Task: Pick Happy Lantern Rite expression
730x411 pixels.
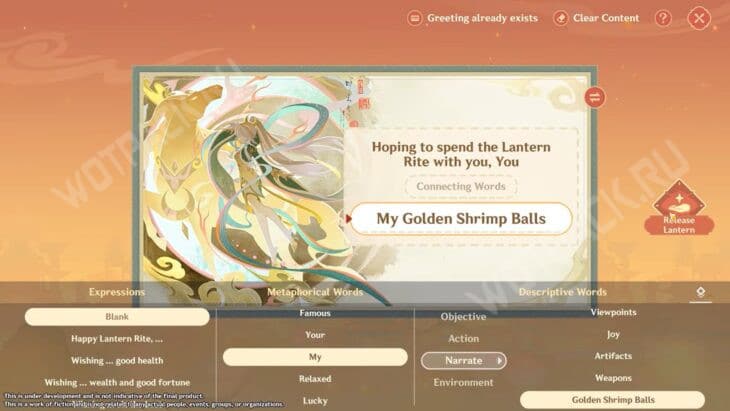Action: tap(117, 339)
